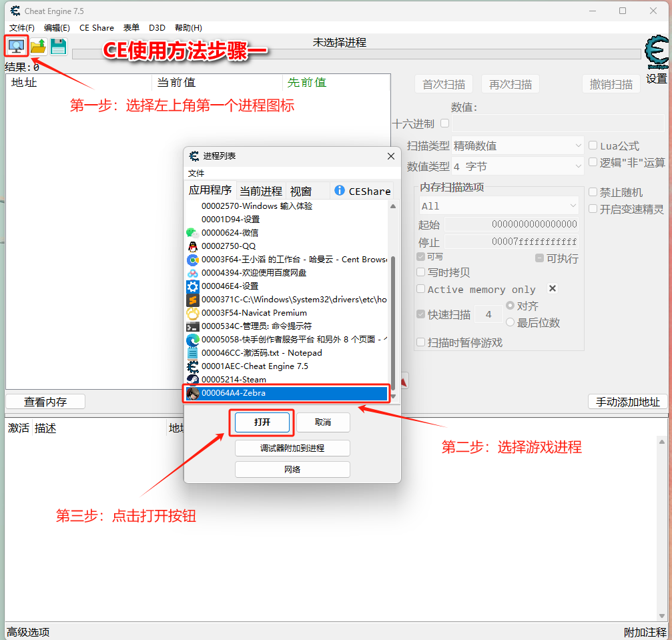This screenshot has height=640, width=672.
Task: Enable the 写时拷贝 checkbox
Action: [x=420, y=272]
